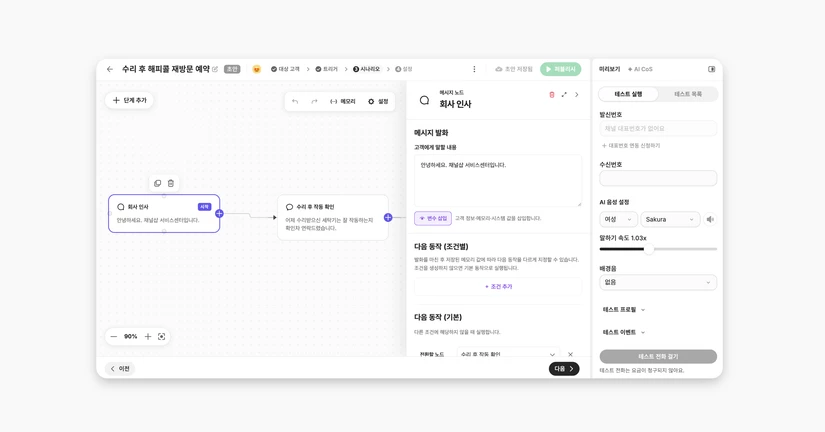The height and width of the screenshot is (432, 825).
Task: Undo the last canvas change
Action: 295,102
